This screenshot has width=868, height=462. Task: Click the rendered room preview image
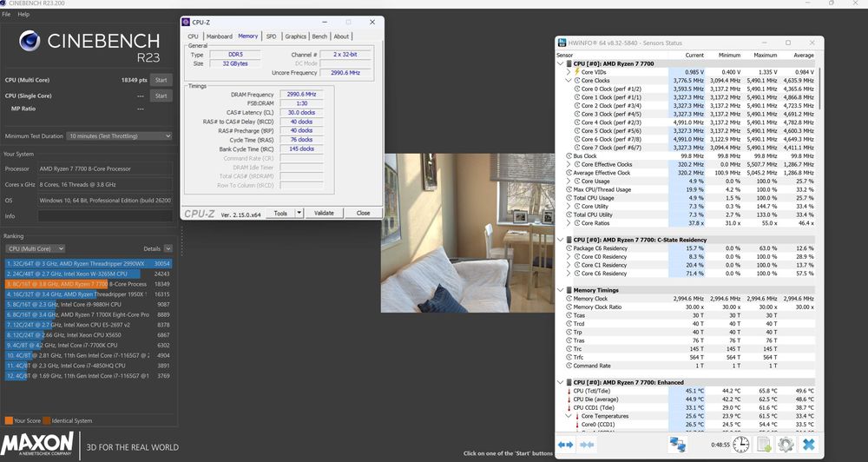coord(468,234)
